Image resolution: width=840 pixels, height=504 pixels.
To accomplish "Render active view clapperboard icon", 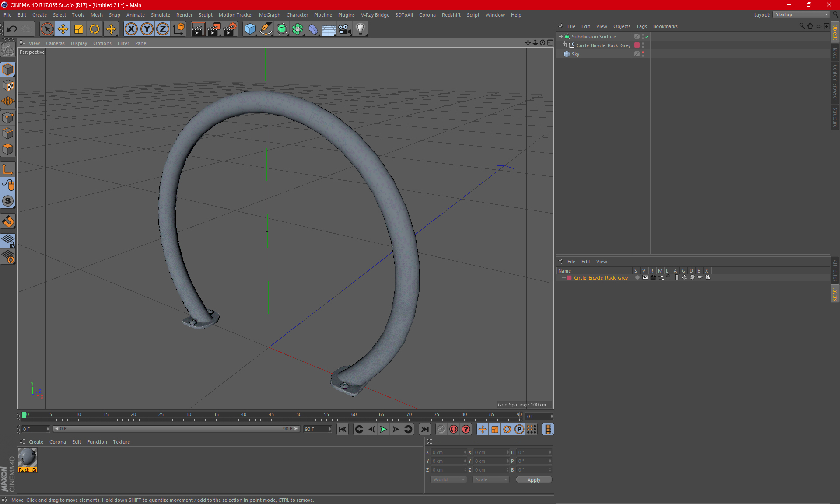I will [x=198, y=29].
